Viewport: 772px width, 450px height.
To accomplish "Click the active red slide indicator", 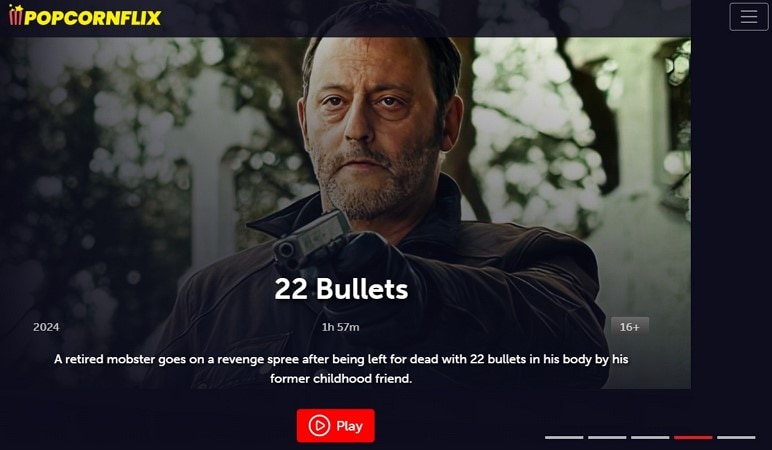I will pos(693,437).
